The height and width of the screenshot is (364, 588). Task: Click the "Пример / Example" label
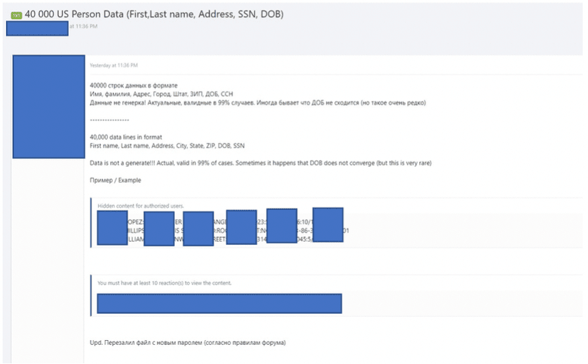click(115, 180)
